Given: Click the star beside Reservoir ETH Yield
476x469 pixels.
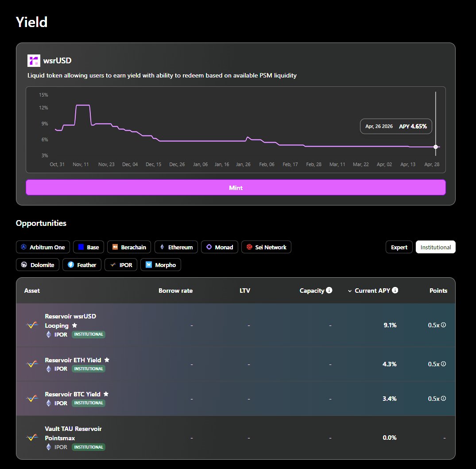Looking at the screenshot, I should pyautogui.click(x=107, y=360).
